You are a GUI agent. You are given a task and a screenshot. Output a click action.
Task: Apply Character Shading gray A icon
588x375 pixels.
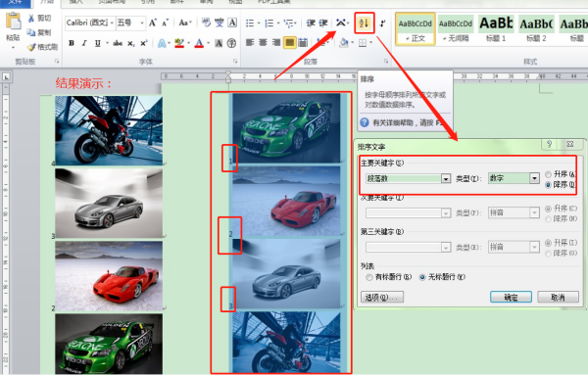point(219,43)
